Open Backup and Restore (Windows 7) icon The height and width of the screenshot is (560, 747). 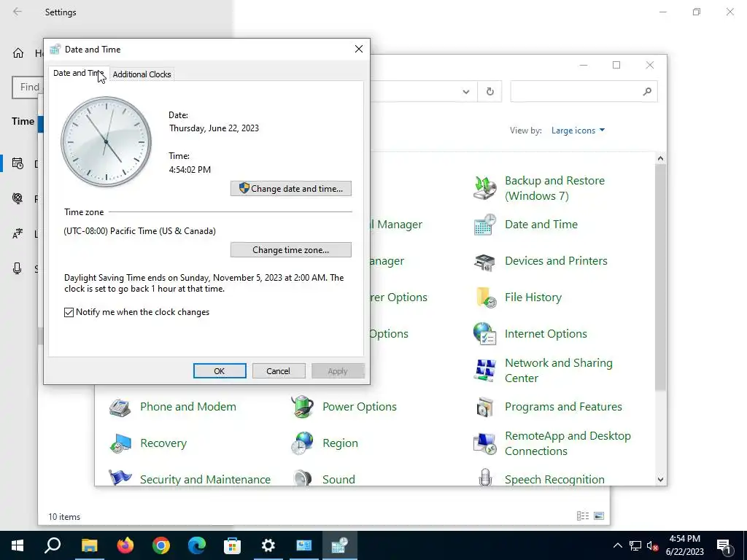(485, 187)
